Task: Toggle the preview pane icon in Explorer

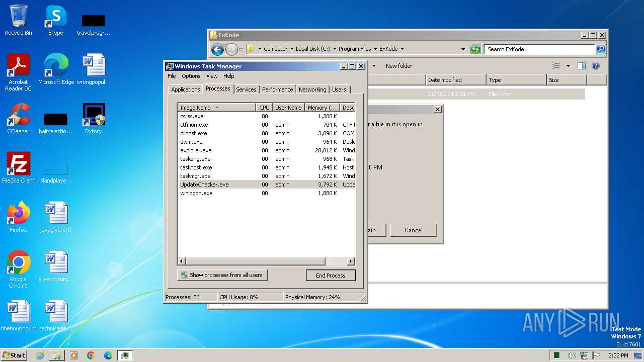Action: [x=582, y=66]
